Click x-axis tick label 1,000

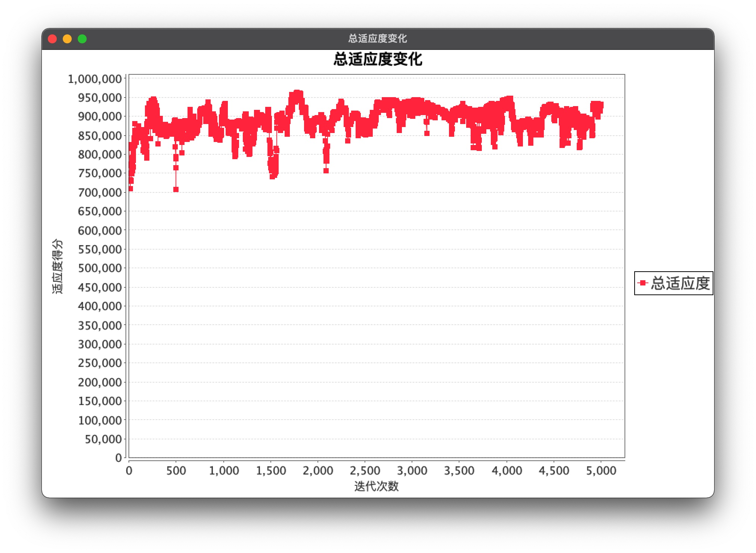224,470
